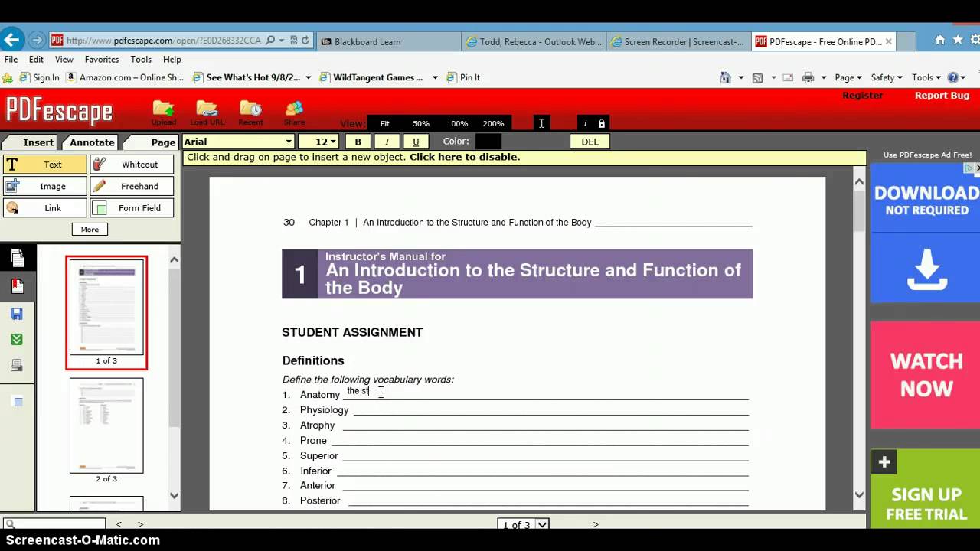Open the Favorites star icon
The width and height of the screenshot is (980, 551).
coord(957,40)
